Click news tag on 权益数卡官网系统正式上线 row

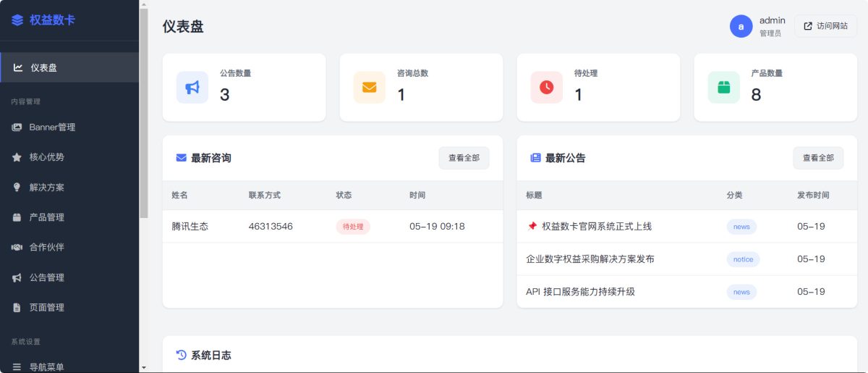(x=741, y=227)
